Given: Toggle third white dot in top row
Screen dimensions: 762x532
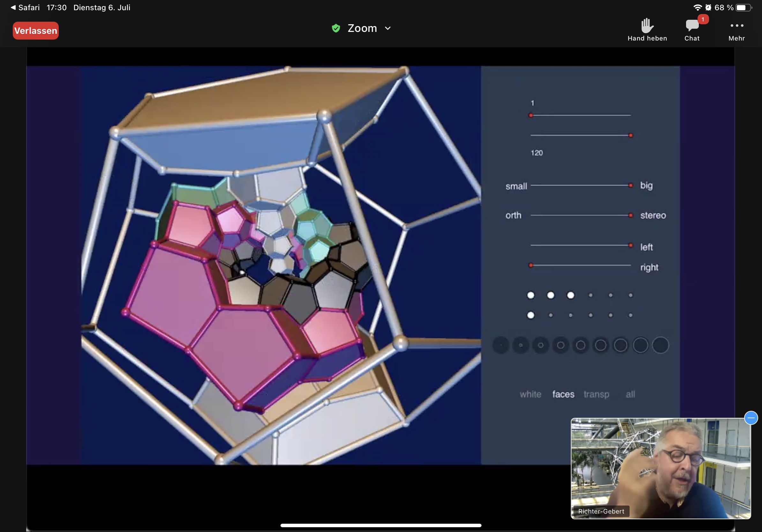Looking at the screenshot, I should click(571, 295).
